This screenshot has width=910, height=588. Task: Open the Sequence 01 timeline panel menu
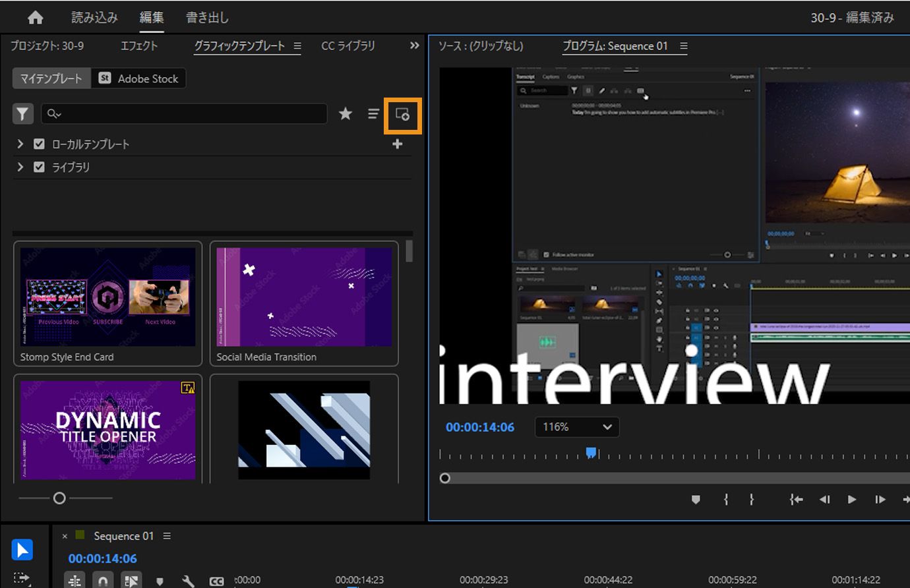pos(167,536)
